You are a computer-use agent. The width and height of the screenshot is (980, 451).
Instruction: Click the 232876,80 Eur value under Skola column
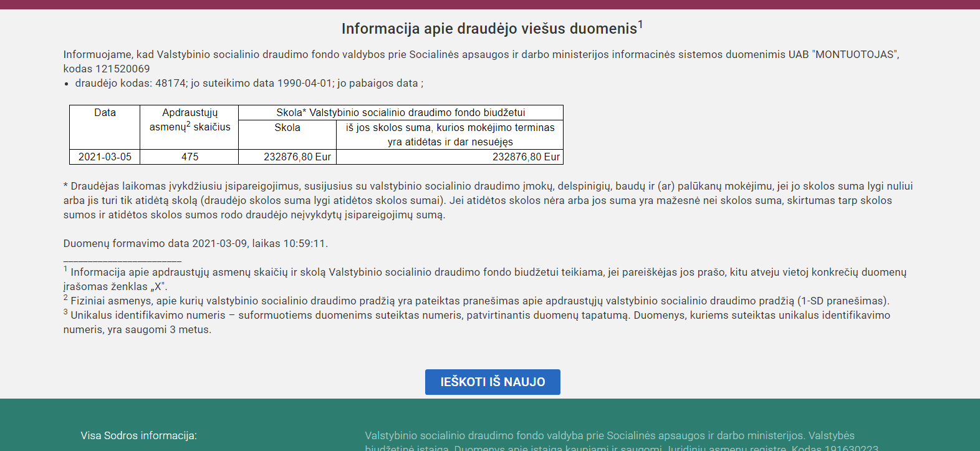tap(297, 157)
